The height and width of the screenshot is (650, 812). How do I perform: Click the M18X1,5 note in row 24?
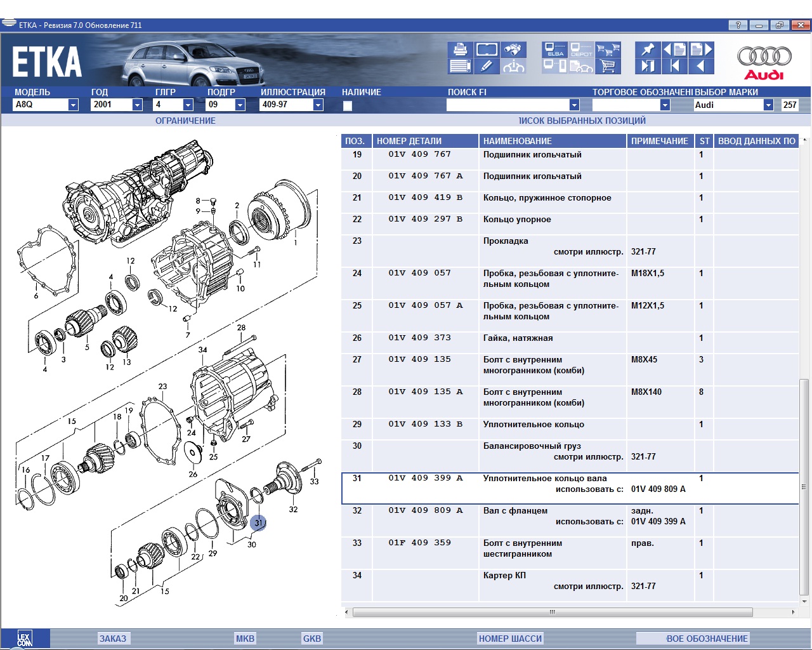coord(648,273)
